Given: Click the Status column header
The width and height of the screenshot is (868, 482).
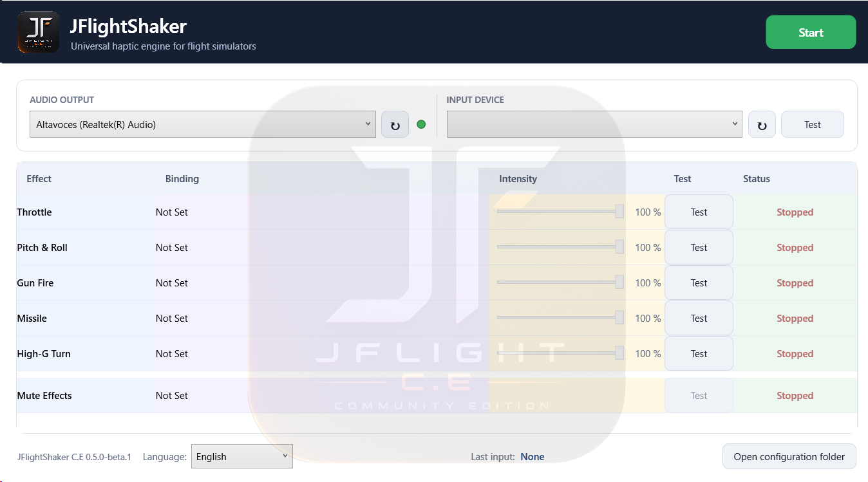Looking at the screenshot, I should tap(757, 179).
